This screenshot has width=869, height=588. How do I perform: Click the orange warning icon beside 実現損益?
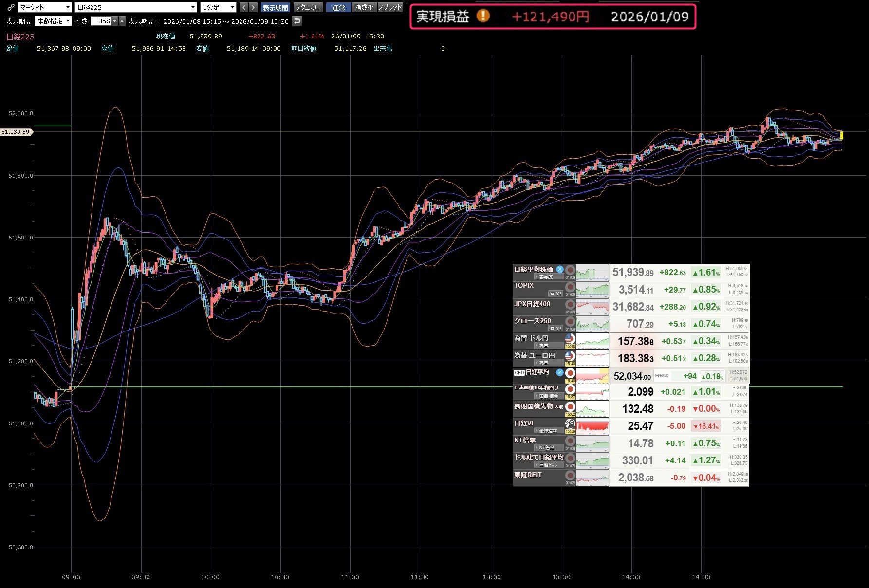pyautogui.click(x=482, y=16)
